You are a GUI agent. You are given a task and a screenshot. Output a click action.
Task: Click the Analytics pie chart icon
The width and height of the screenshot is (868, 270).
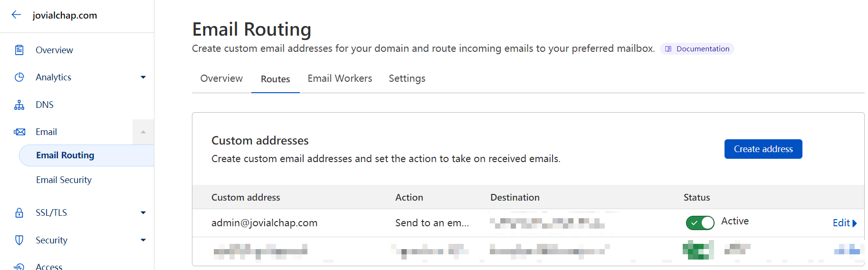click(x=19, y=77)
